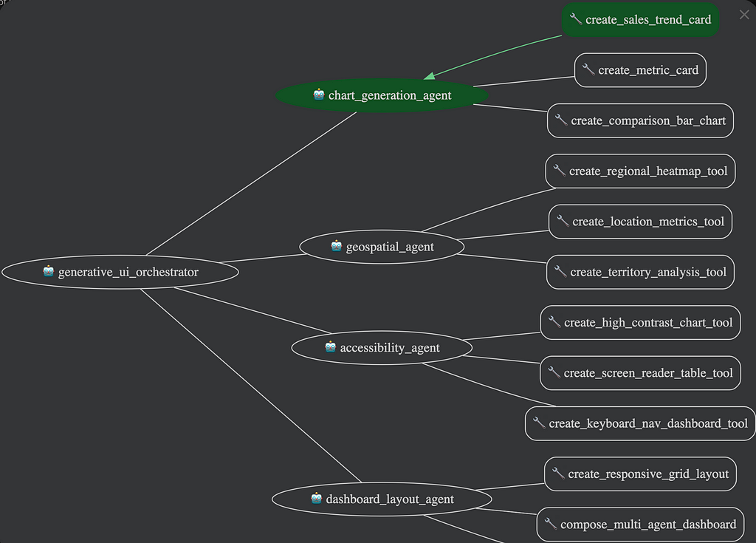
Task: Click wrench icon of create_responsive_grid_layout
Action: [558, 474]
